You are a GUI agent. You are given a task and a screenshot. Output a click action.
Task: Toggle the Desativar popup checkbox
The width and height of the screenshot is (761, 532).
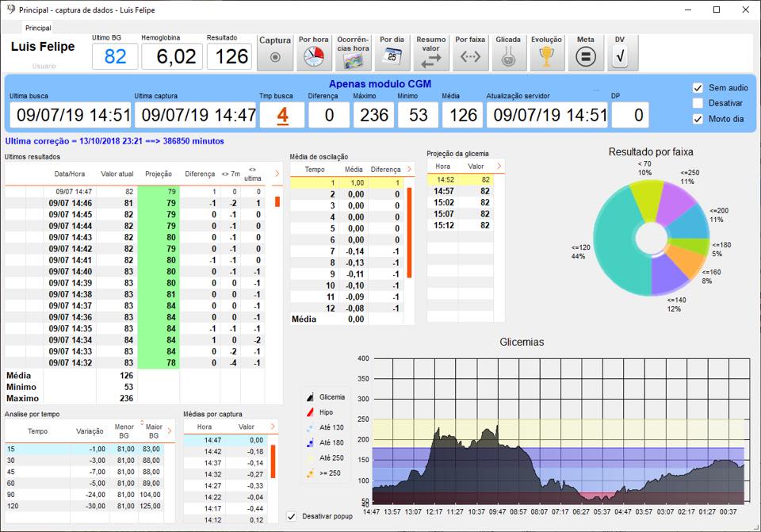pos(292,516)
